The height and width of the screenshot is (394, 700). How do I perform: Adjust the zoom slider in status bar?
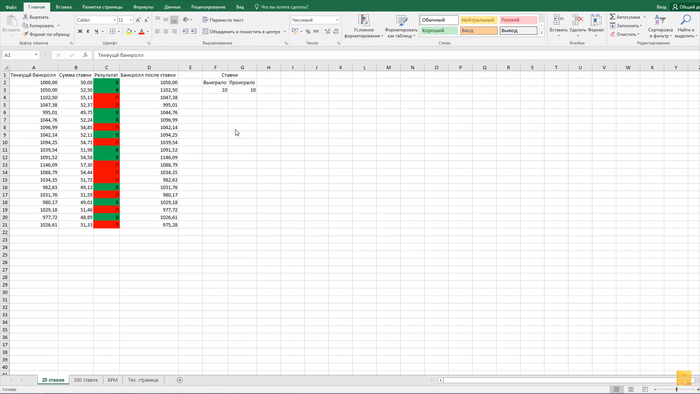point(677,390)
